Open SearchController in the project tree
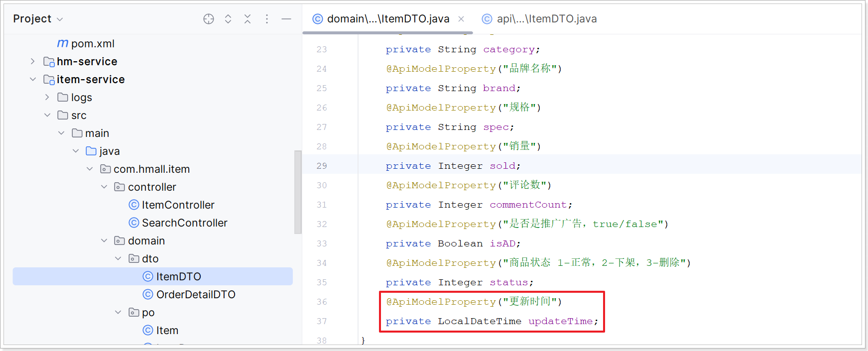 [x=184, y=223]
